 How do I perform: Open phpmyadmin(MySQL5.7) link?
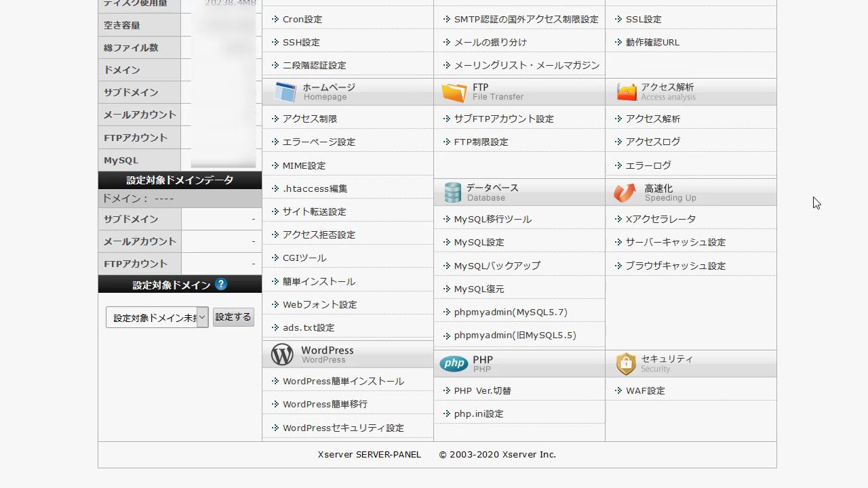point(510,312)
